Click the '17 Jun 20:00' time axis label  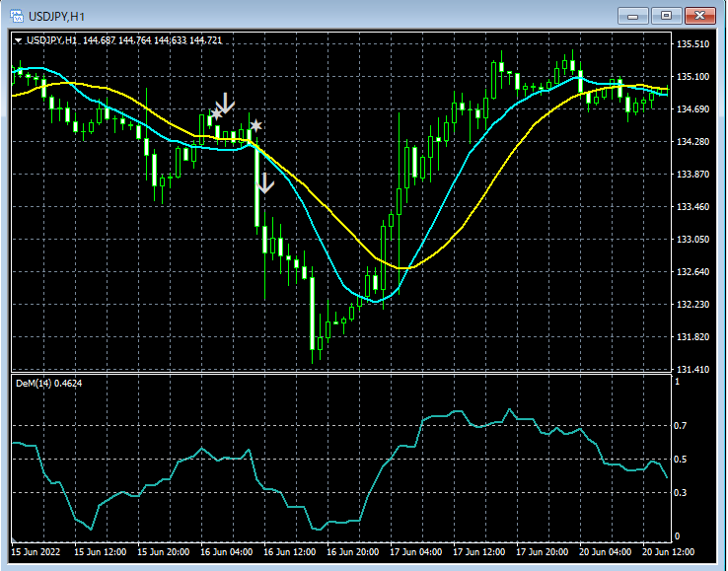543,552
